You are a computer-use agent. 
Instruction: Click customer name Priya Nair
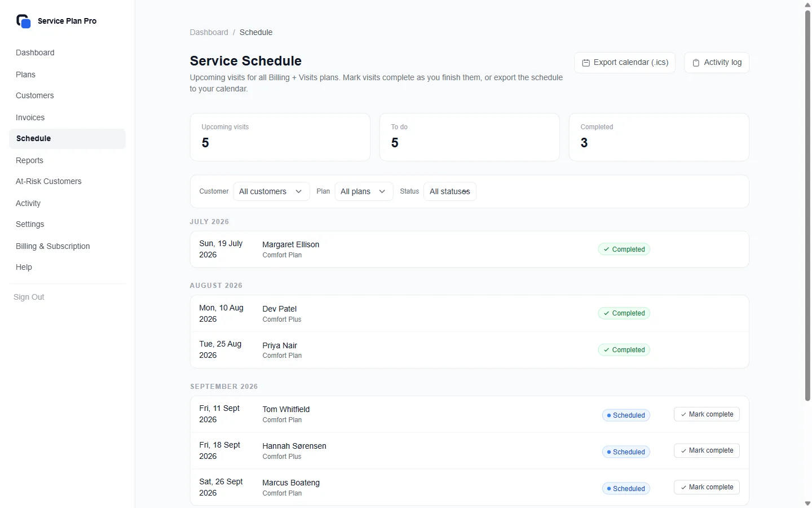click(x=280, y=345)
